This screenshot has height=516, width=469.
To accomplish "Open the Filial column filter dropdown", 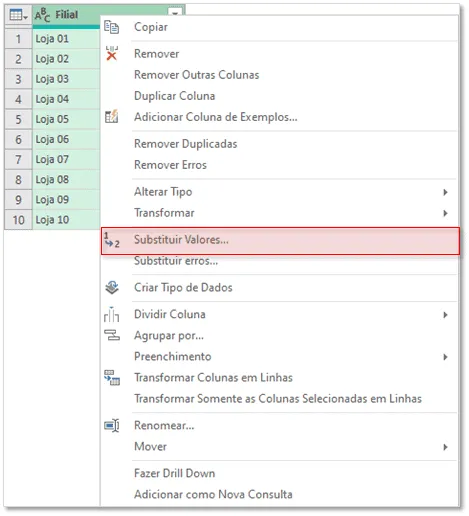I will 175,12.
